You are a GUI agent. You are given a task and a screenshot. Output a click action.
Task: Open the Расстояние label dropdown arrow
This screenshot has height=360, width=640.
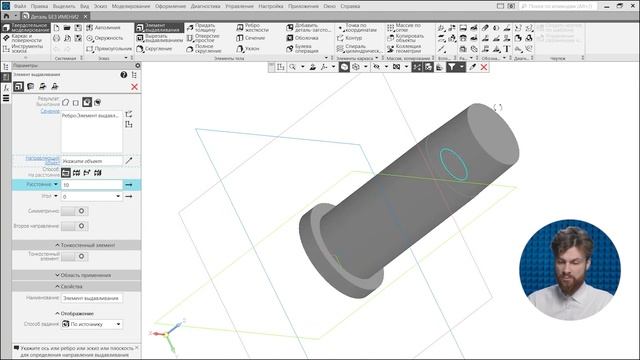pyautogui.click(x=56, y=184)
